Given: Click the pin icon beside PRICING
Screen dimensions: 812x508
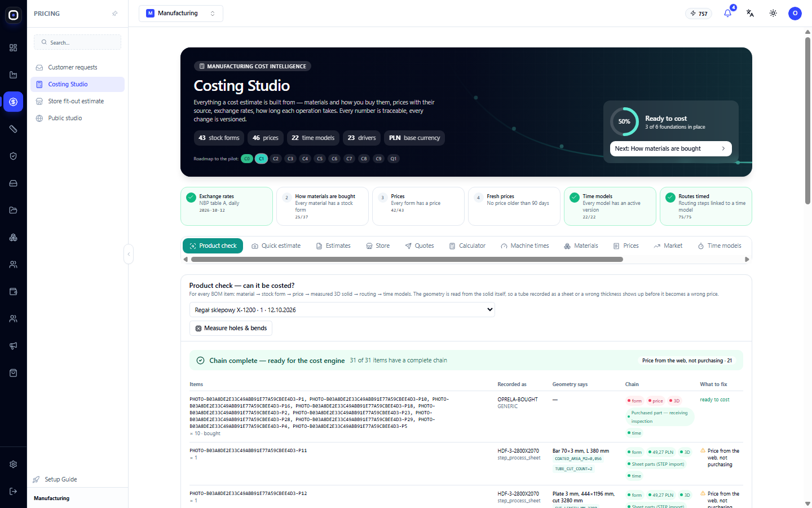Looking at the screenshot, I should (115, 14).
